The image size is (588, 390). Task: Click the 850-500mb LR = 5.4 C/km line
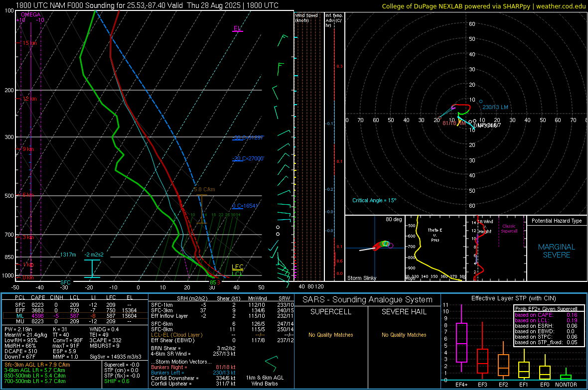click(35, 376)
